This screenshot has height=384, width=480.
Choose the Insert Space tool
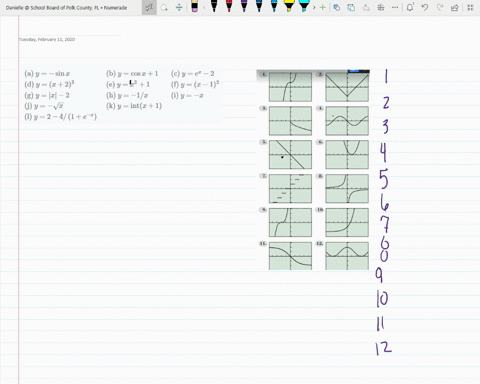click(x=179, y=7)
